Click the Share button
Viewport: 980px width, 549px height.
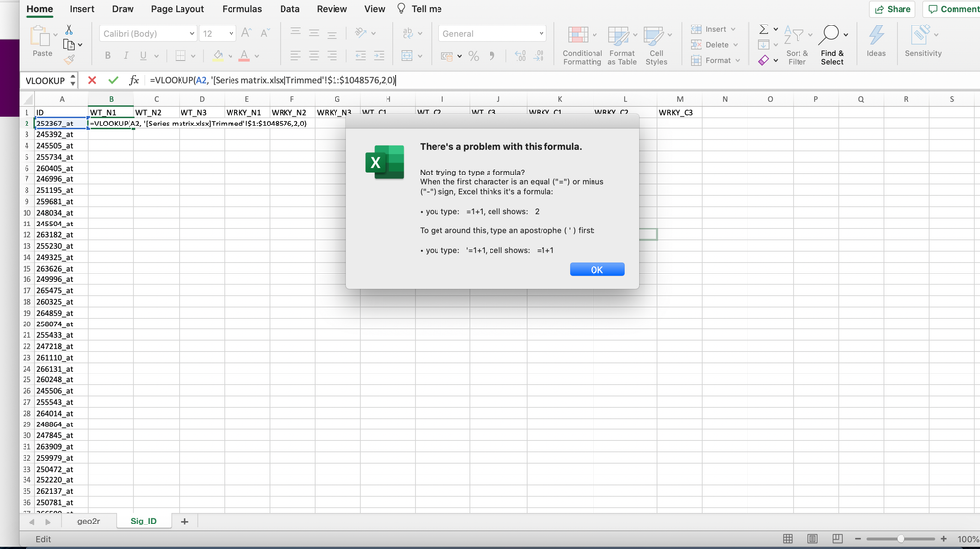pos(893,9)
